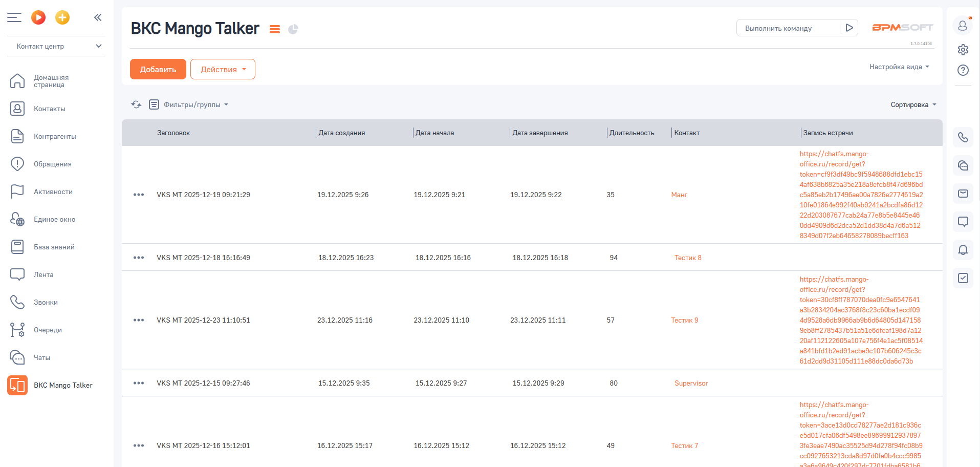This screenshot has height=467, width=980.
Task: Open the feed message panel in right sidebar
Action: tap(963, 222)
